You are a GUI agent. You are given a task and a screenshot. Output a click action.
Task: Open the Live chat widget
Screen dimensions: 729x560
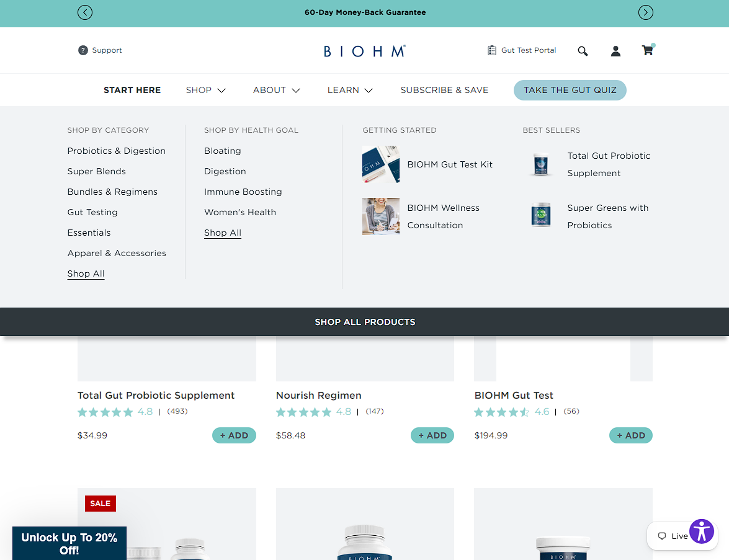pos(673,536)
